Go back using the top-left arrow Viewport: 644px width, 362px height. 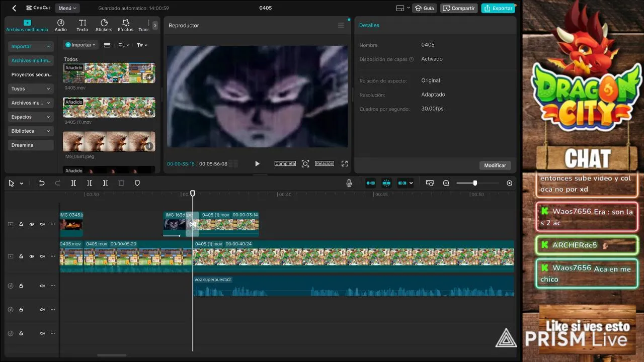[x=14, y=8]
